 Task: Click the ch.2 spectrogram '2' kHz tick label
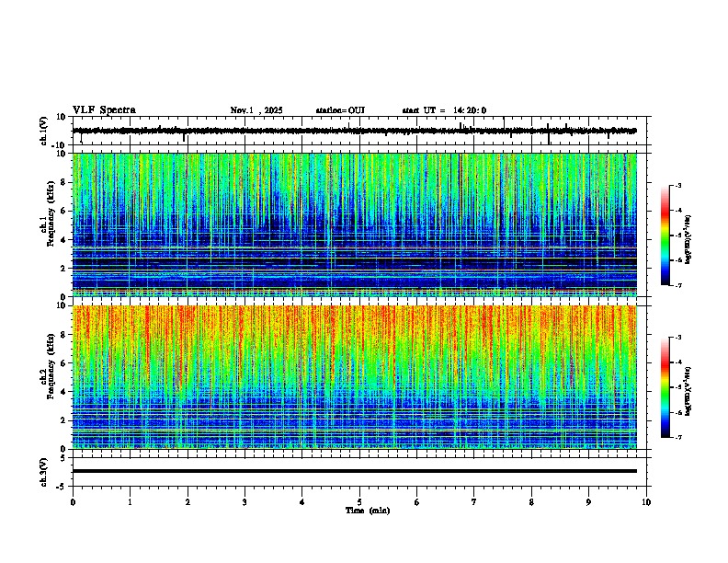tap(63, 420)
